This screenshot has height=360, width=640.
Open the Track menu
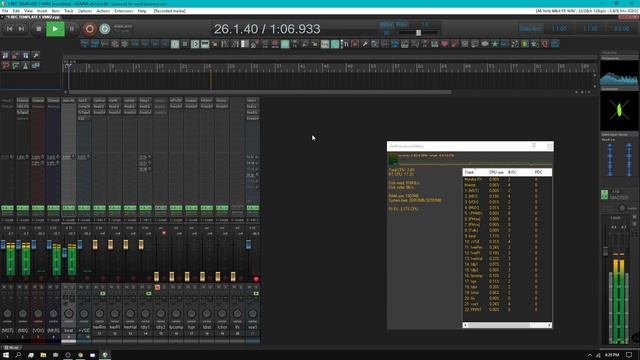pos(69,11)
